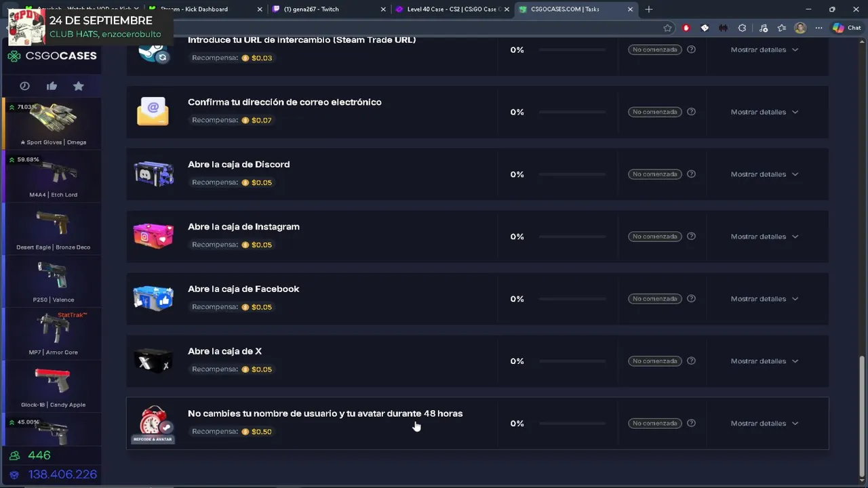
Task: Click help icon in email confirmation row
Action: pos(691,112)
